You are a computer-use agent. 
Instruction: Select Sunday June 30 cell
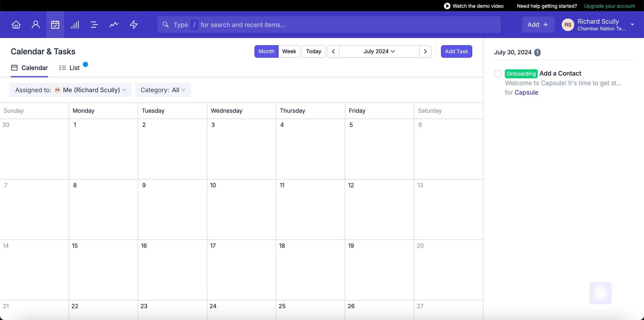34,149
